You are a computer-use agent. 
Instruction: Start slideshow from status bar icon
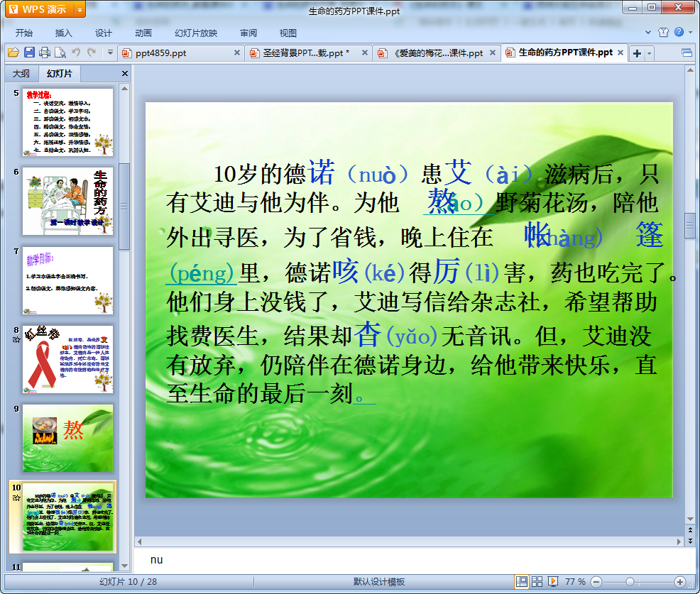(553, 581)
